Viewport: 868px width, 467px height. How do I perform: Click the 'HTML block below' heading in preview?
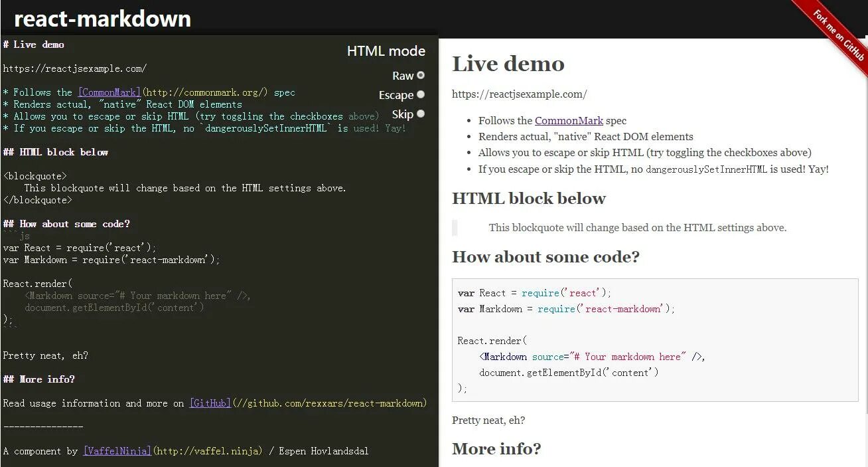[529, 199]
